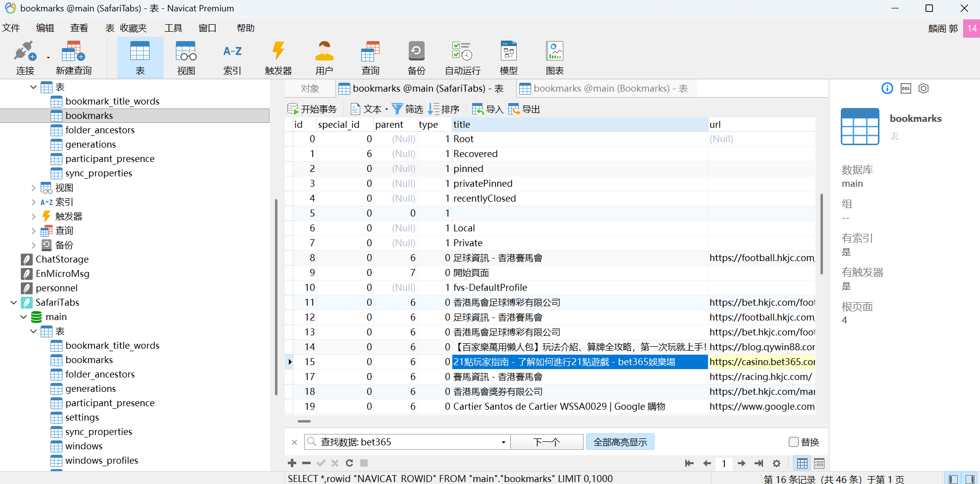Click the data grid vertical scrollbar
Image resolution: width=980 pixels, height=484 pixels.
821,233
